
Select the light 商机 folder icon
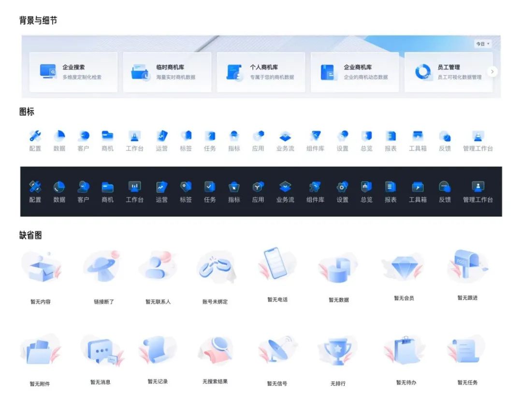(107, 136)
